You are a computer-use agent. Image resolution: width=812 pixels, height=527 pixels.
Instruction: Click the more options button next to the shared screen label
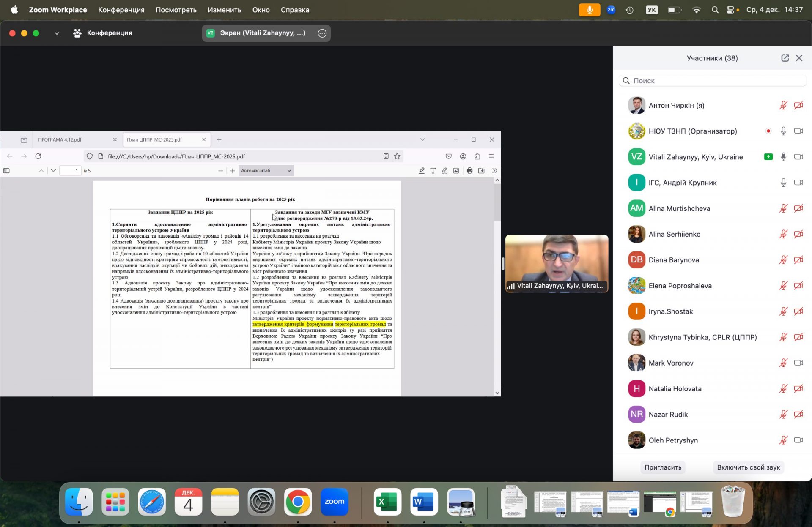(322, 33)
